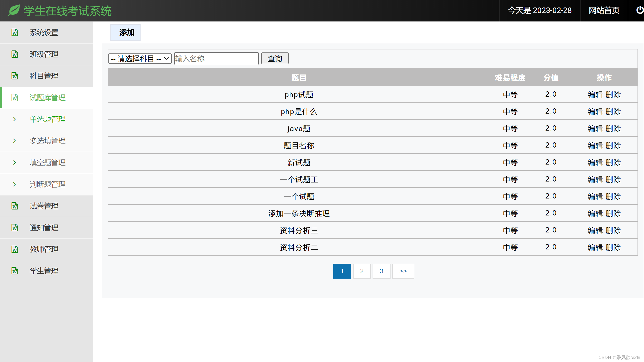Click the 查询 search button

[274, 58]
